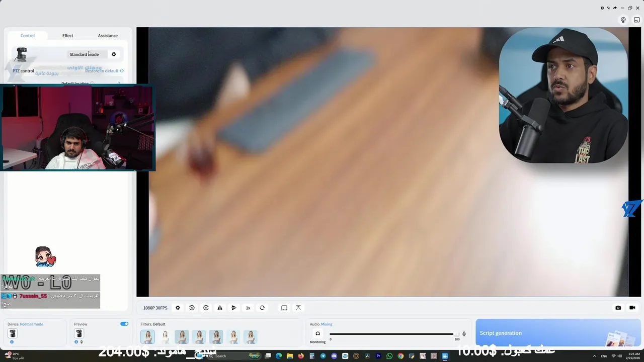644x362 pixels.
Task: Open video settings gear beside 1080P 30FPS
Action: point(178,308)
